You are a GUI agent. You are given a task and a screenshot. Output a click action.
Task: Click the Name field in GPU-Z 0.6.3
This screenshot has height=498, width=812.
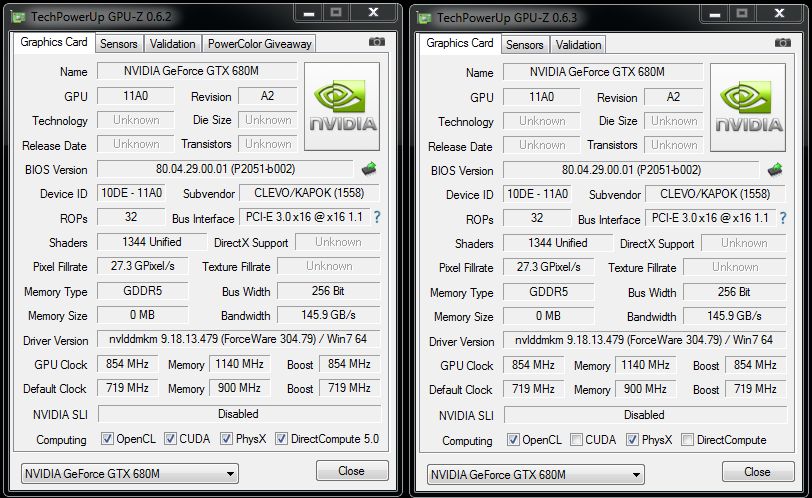point(603,72)
